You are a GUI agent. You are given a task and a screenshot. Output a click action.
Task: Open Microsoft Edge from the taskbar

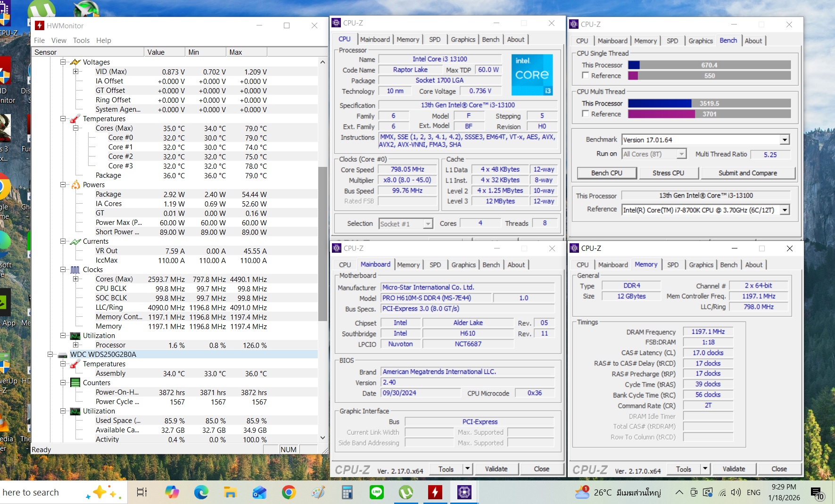(x=201, y=493)
